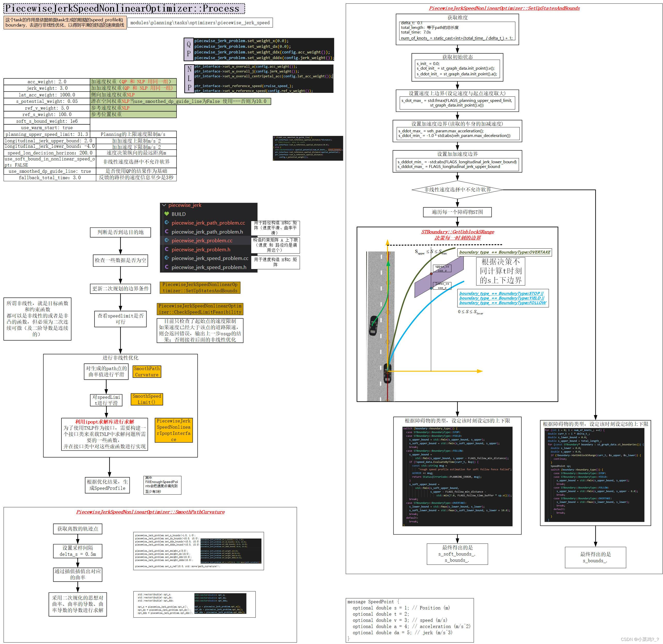Click the STBoundary::GetUnblockSRange red link
663x644 pixels.
[x=457, y=232]
